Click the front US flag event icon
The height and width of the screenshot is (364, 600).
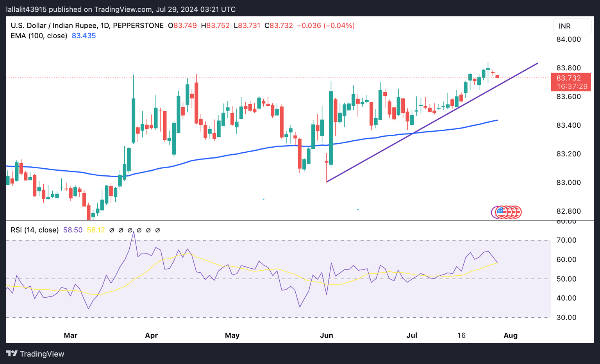502,212
